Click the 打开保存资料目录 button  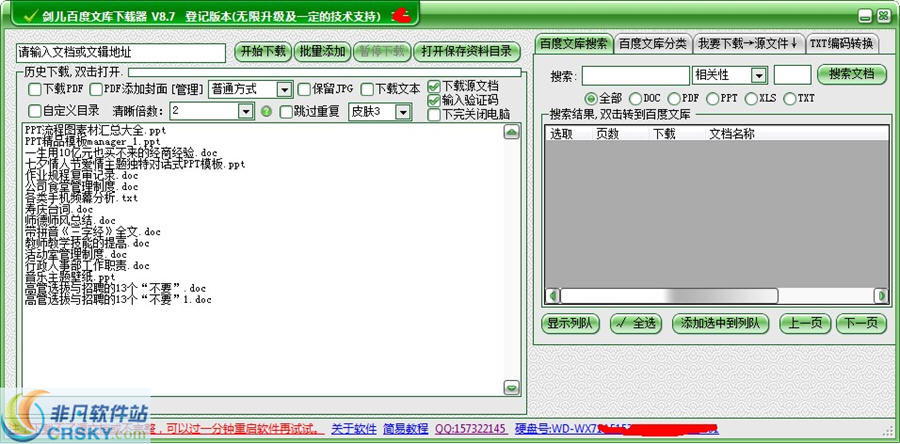click(467, 52)
